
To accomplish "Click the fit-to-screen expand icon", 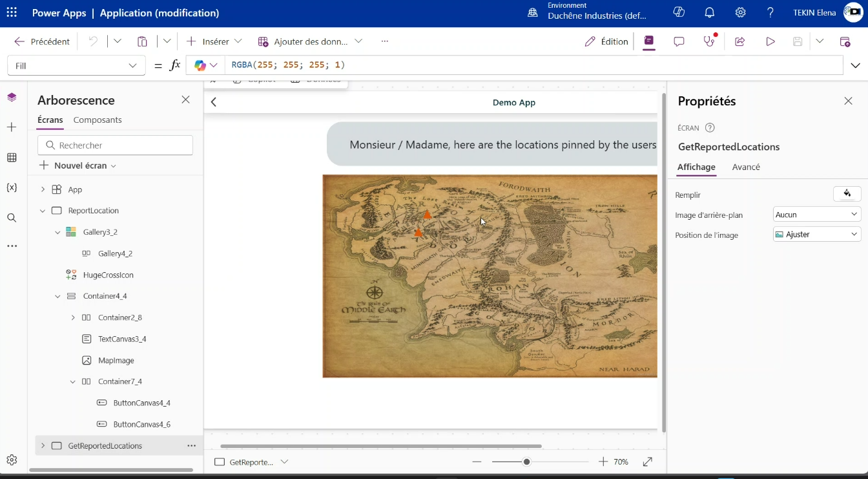I will tap(648, 462).
